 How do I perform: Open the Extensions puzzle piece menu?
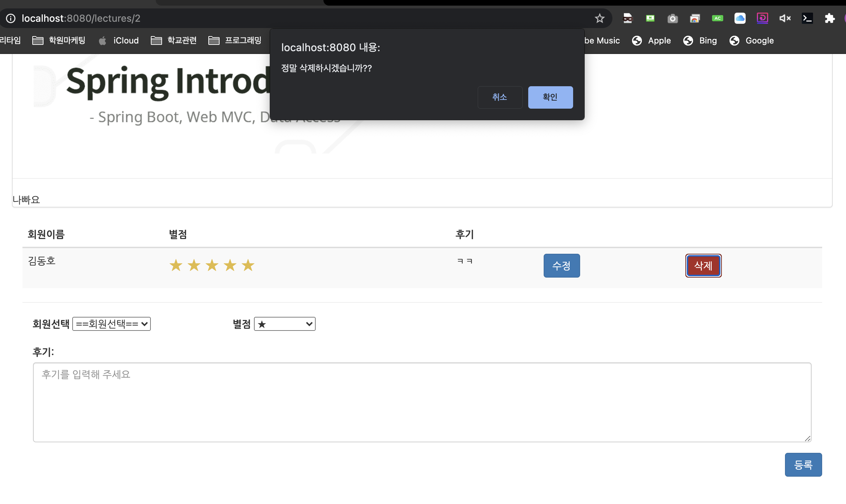830,18
